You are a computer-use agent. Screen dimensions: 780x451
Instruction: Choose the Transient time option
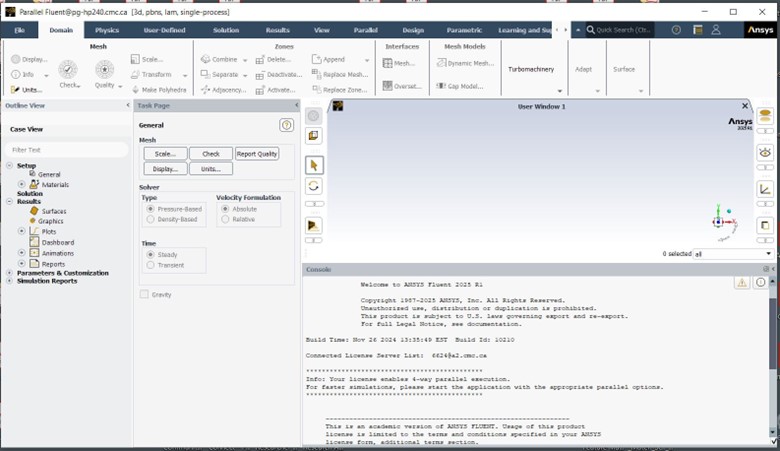[150, 266]
